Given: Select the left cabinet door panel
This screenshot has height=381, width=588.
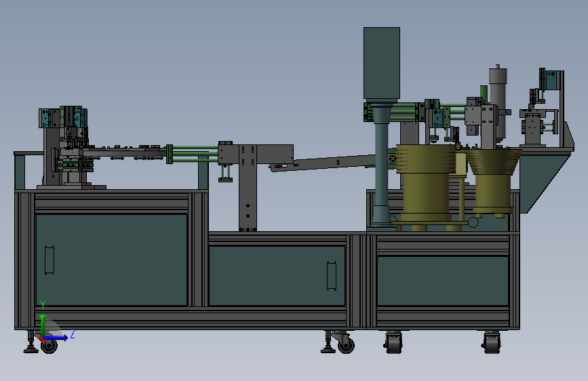Looking at the screenshot, I should tap(111, 260).
